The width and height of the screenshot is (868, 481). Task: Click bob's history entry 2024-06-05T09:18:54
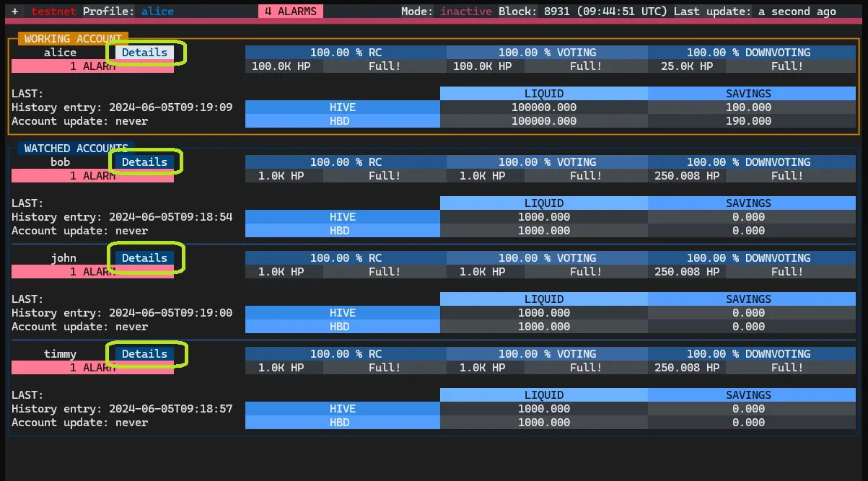[x=122, y=217]
